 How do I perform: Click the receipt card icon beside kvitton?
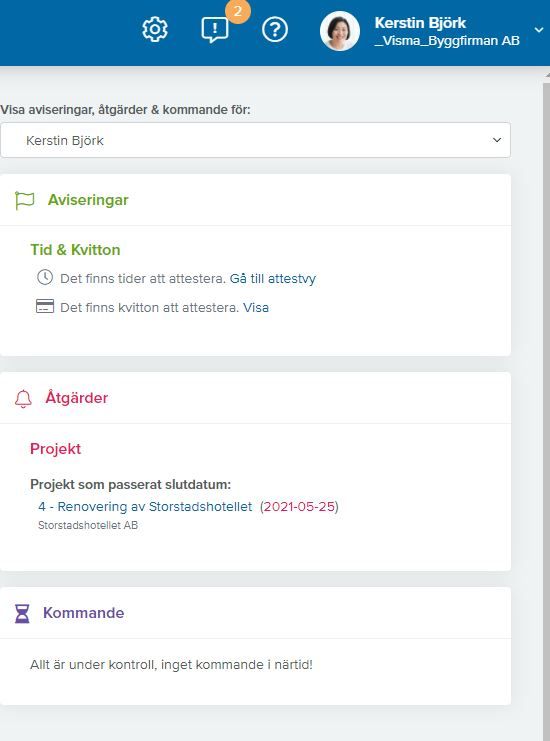45,306
